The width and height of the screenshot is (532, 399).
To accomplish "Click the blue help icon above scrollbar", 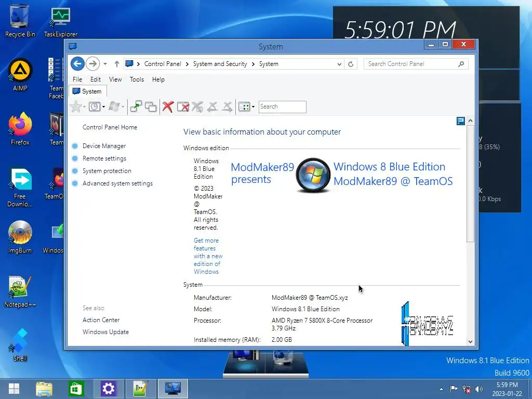I will point(460,121).
